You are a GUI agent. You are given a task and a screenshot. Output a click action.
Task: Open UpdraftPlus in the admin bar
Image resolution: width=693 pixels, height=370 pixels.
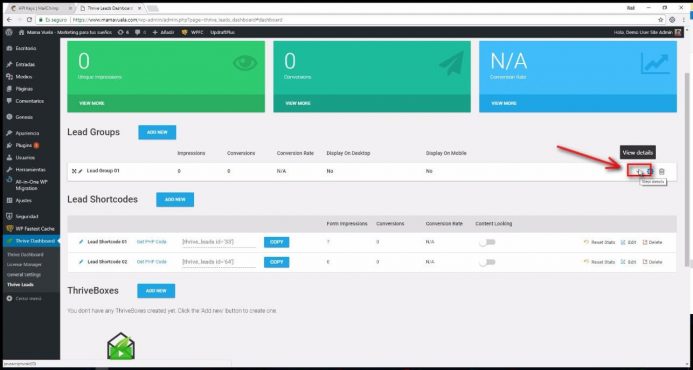(x=222, y=32)
